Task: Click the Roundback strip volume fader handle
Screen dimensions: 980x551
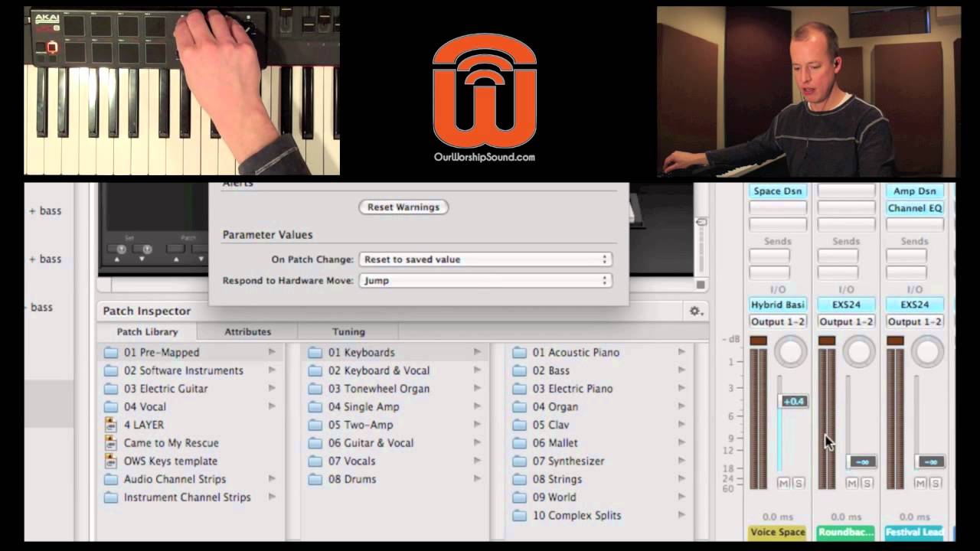Action: [862, 461]
